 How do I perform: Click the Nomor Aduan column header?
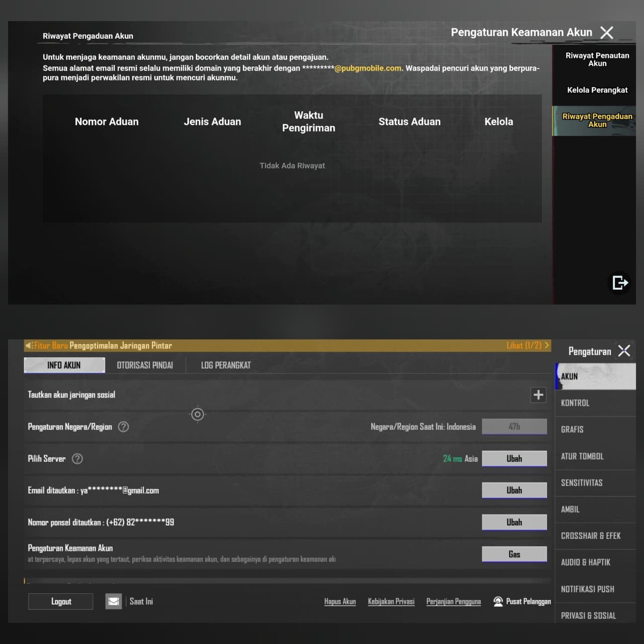107,122
